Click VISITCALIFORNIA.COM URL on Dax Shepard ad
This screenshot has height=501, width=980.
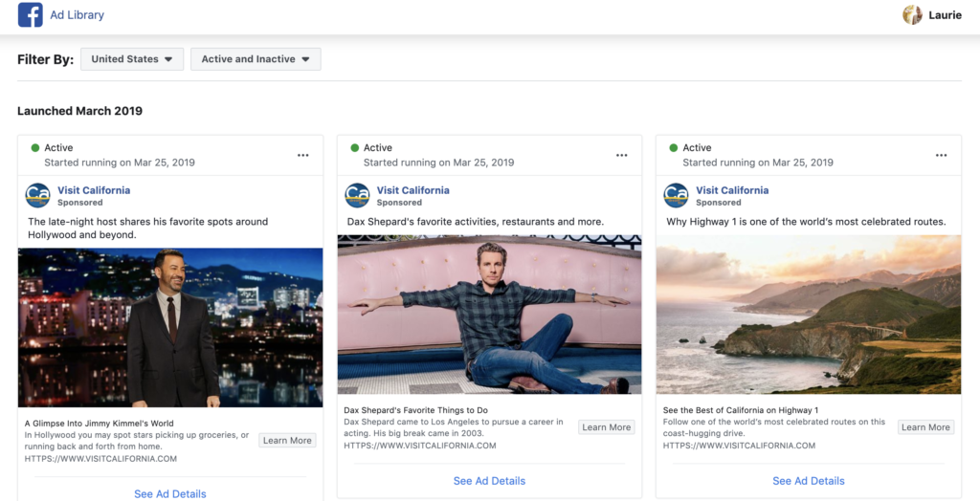point(420,446)
